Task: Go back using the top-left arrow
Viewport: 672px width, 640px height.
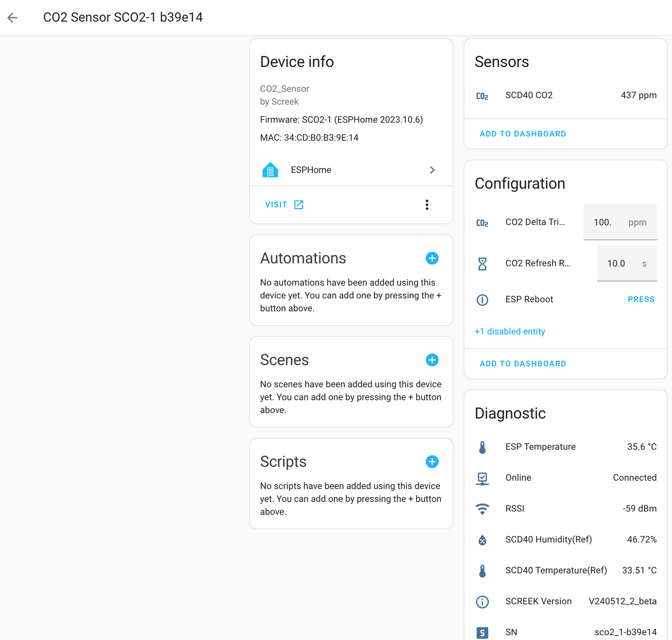Action: coord(12,17)
